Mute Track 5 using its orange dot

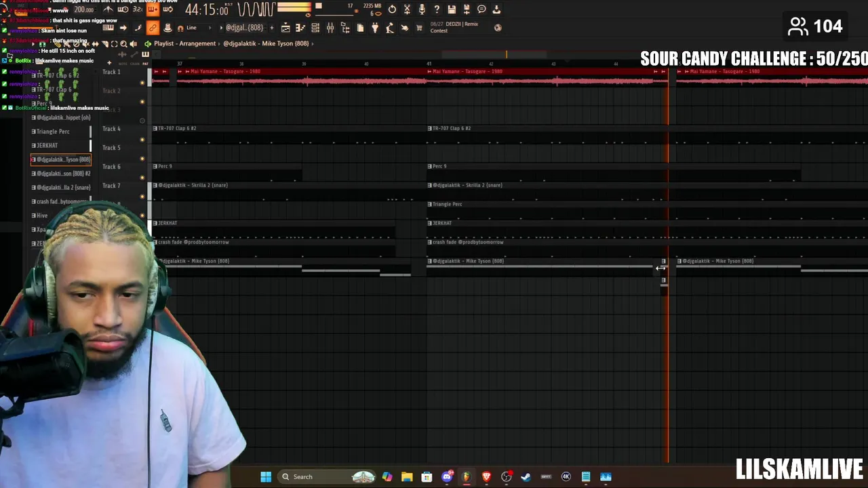[x=142, y=159]
